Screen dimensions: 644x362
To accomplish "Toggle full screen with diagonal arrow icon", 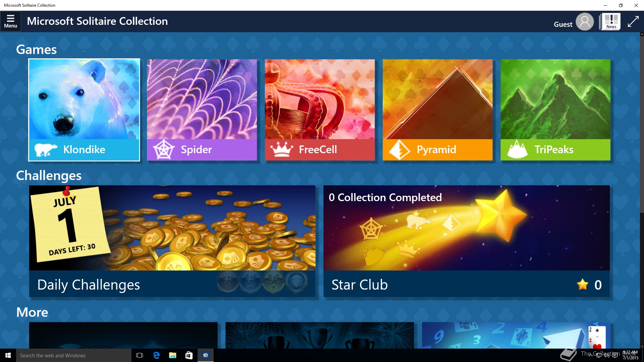I will 633,22.
